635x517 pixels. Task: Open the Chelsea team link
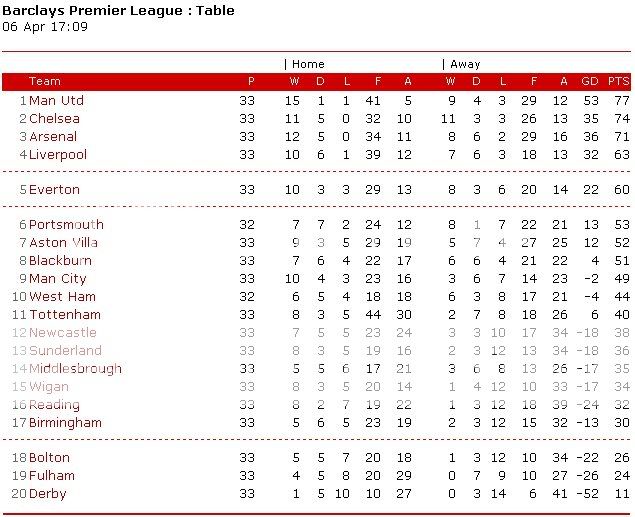[54, 119]
